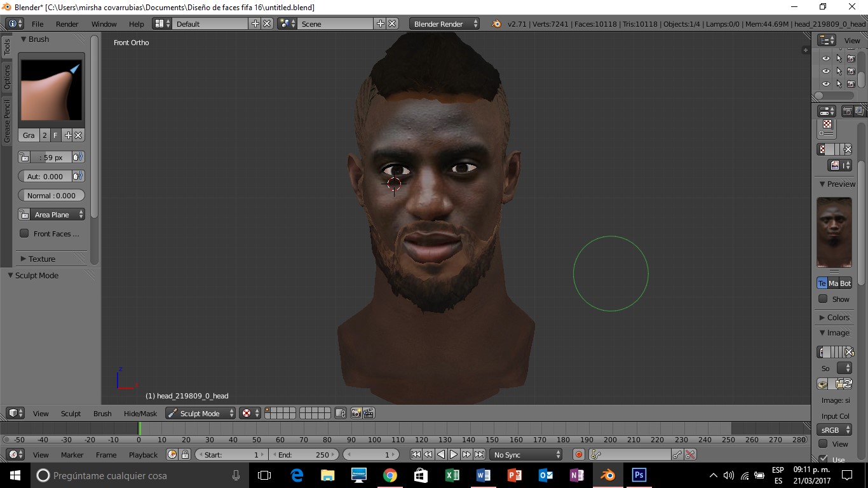Image resolution: width=868 pixels, height=488 pixels.
Task: Open the timeline Playback menu
Action: pyautogui.click(x=143, y=454)
